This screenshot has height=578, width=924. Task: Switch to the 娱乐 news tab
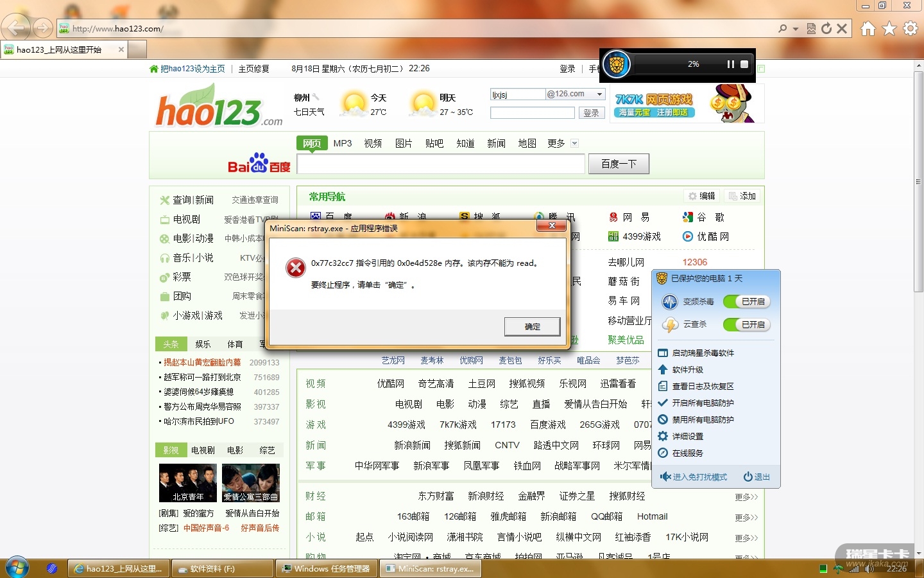[203, 344]
